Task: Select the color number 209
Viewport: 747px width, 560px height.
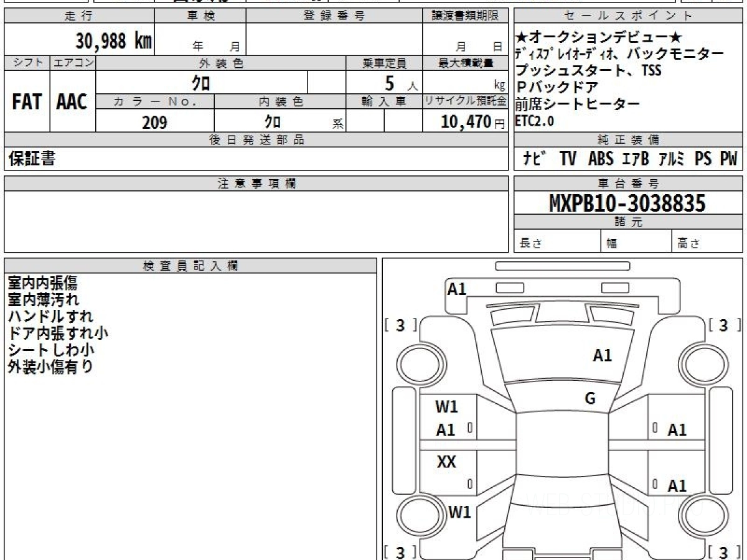Action: pos(154,123)
